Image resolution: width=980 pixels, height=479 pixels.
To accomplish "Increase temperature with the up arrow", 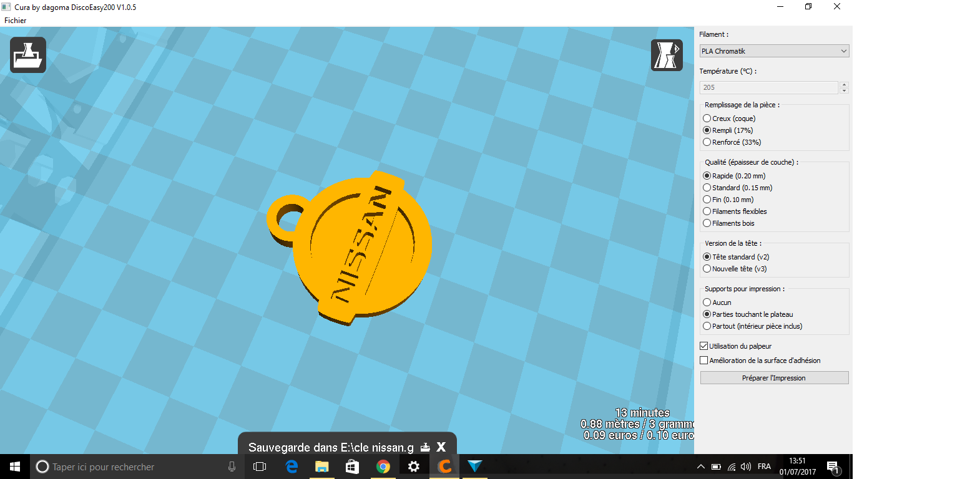I will click(x=844, y=84).
